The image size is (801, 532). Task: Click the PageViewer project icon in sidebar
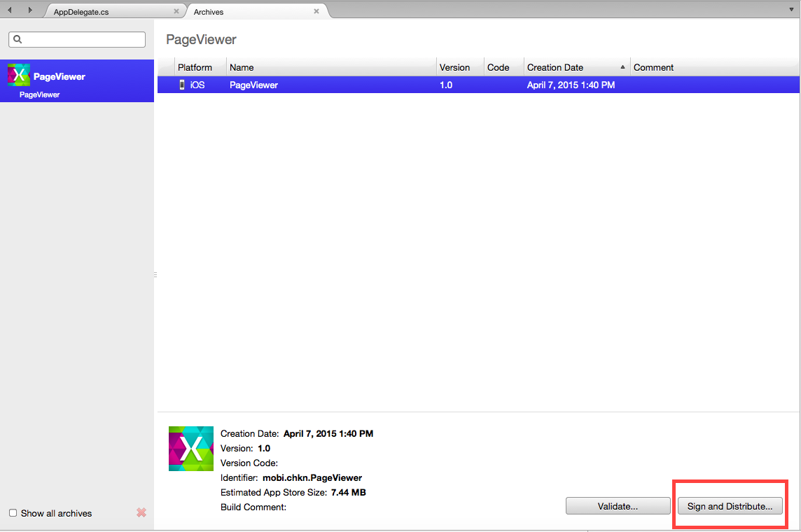[x=18, y=74]
